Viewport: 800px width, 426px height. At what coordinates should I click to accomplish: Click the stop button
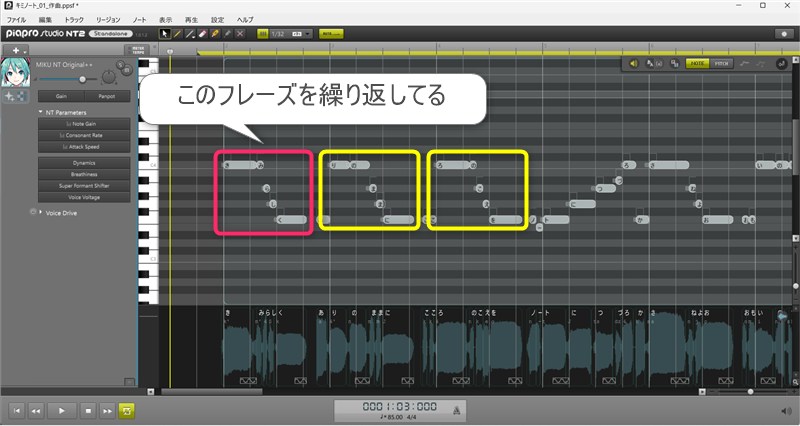[x=88, y=411]
